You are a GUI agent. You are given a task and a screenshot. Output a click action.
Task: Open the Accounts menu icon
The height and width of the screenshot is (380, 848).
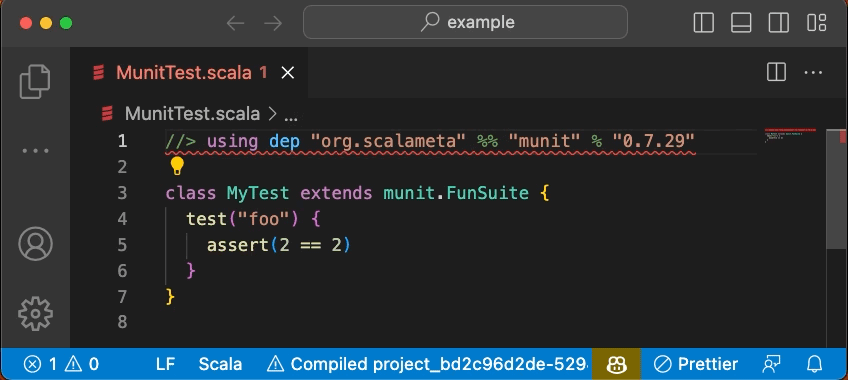pyautogui.click(x=35, y=244)
